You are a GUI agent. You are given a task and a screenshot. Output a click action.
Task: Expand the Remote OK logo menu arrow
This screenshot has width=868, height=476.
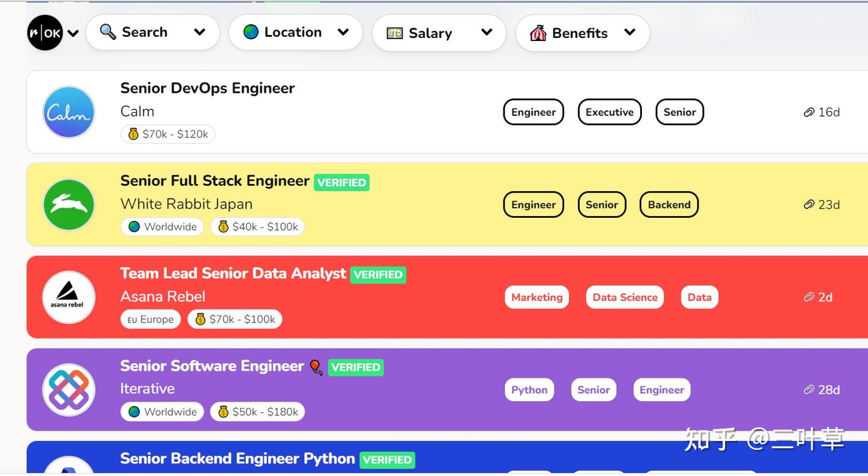[x=73, y=33]
